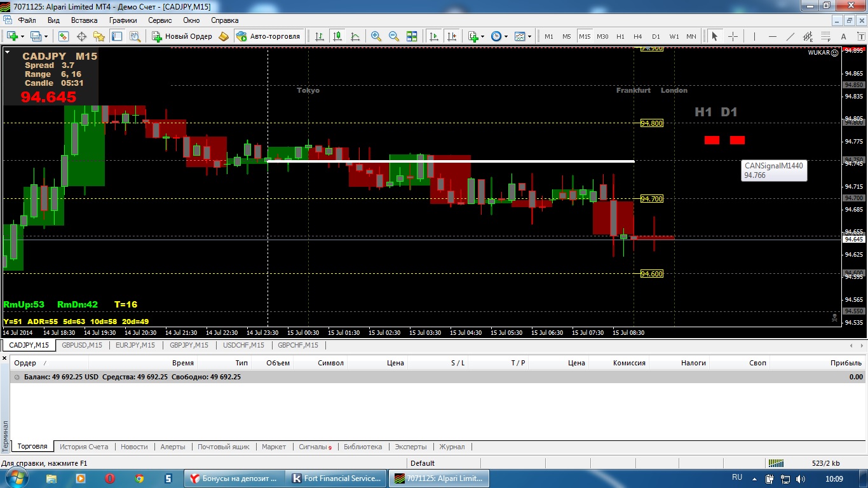Open the История Счета terminal tab
This screenshot has height=488, width=868.
point(85,447)
